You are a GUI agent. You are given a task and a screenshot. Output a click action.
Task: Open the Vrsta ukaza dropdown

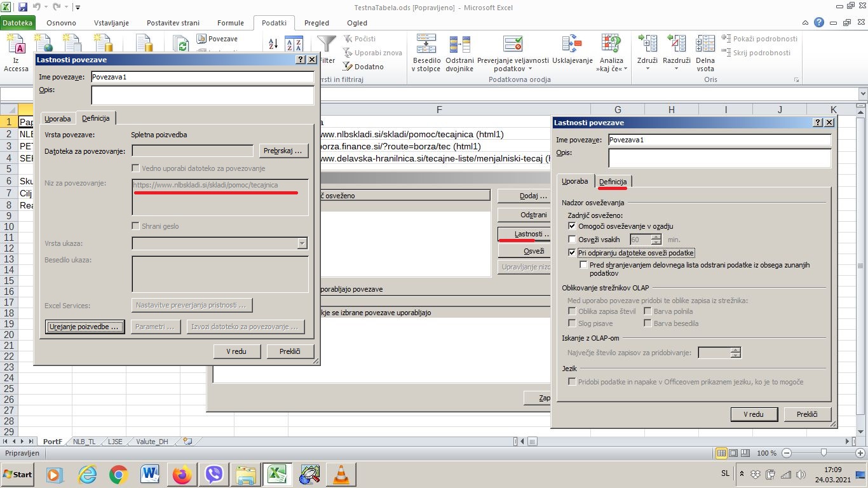302,243
